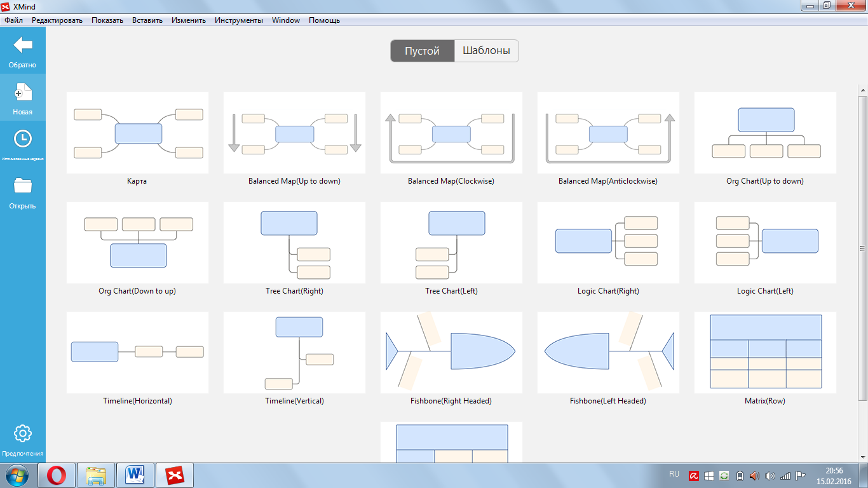Select the partially visible matrix thumbnail at bottom

coord(451,442)
